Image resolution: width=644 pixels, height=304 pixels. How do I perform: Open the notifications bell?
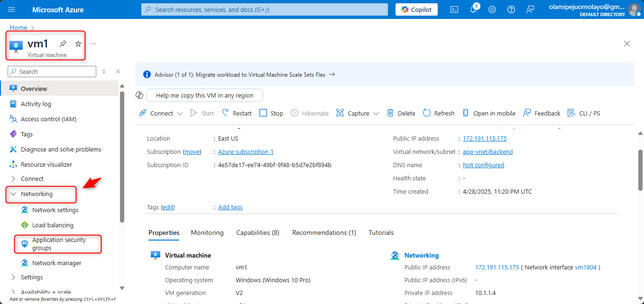(473, 9)
